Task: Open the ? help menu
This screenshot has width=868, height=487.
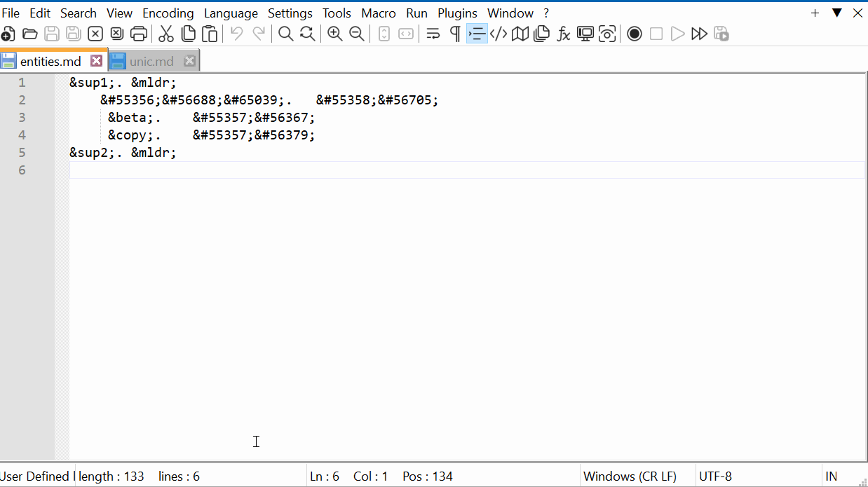Action: point(546,13)
